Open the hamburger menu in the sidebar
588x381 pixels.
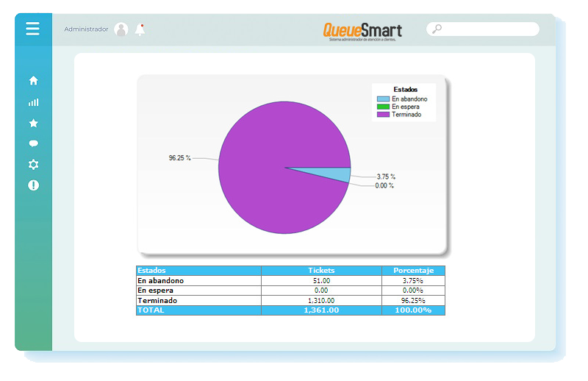pyautogui.click(x=32, y=29)
